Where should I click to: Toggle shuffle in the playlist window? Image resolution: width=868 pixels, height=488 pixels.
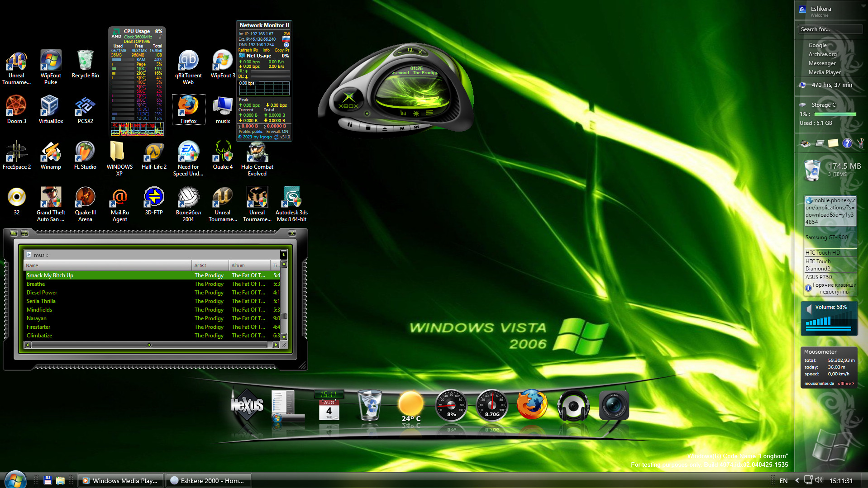[14, 233]
